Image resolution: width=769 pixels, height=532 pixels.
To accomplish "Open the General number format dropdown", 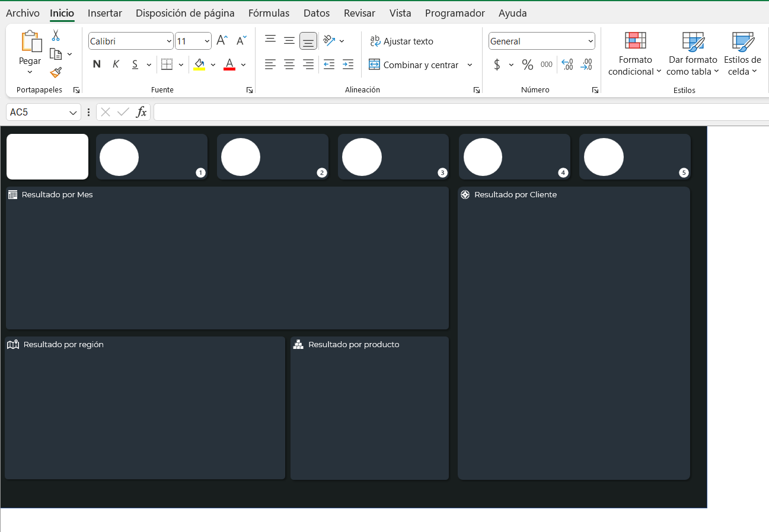I will 541,40.
